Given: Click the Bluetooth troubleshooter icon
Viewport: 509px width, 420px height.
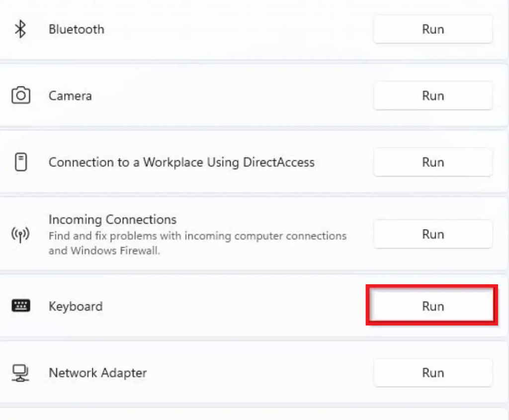Looking at the screenshot, I should click(x=21, y=29).
